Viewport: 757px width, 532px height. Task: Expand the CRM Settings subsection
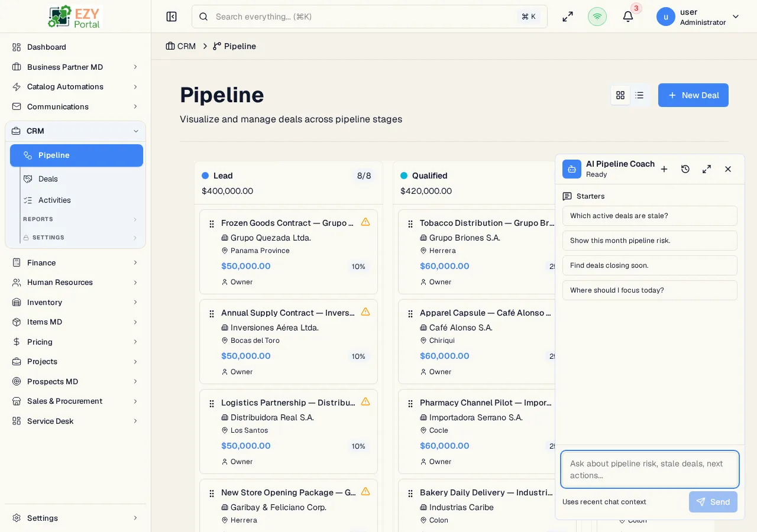pyautogui.click(x=80, y=238)
